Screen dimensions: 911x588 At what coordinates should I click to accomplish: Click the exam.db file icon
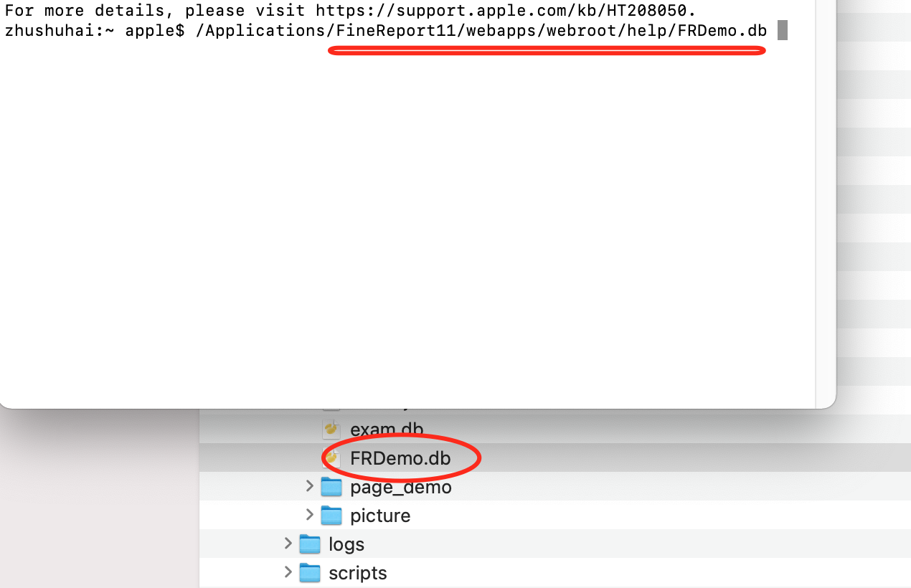click(331, 429)
